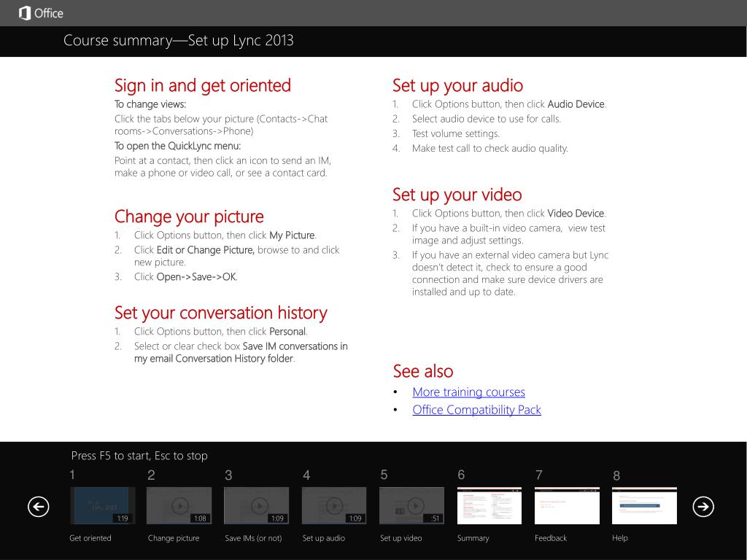Click the Press F5 to start hint
This screenshot has height=560, width=747.
[139, 456]
